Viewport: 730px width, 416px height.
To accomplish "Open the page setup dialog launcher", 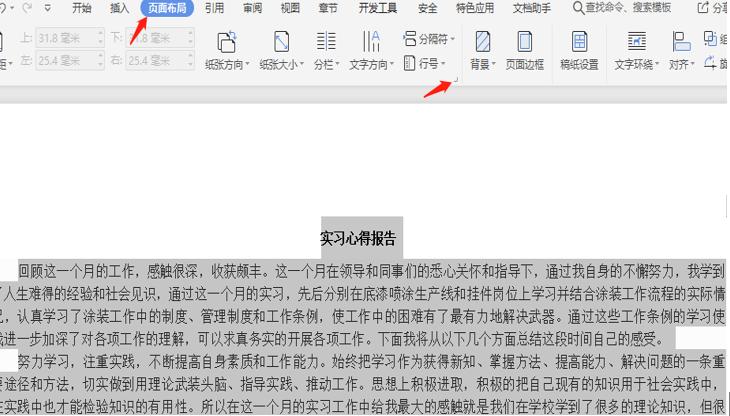I will pos(456,80).
